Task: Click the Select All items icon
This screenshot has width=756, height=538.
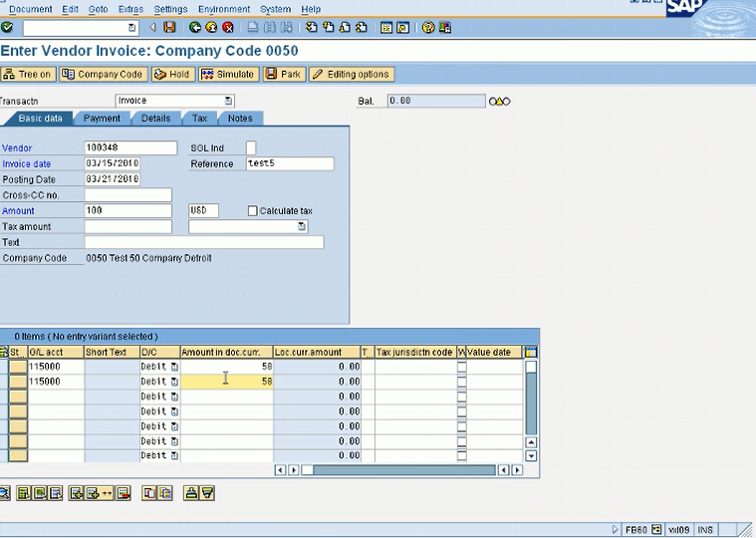Action: (23, 493)
